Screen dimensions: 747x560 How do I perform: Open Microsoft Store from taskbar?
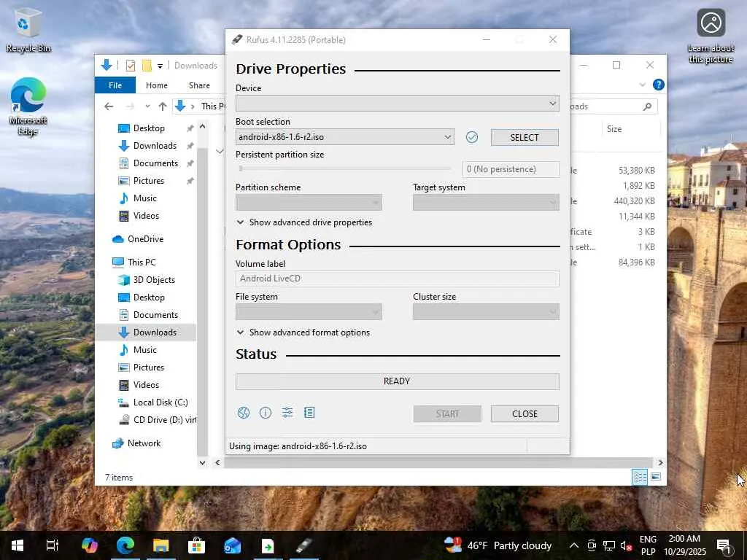(x=196, y=545)
